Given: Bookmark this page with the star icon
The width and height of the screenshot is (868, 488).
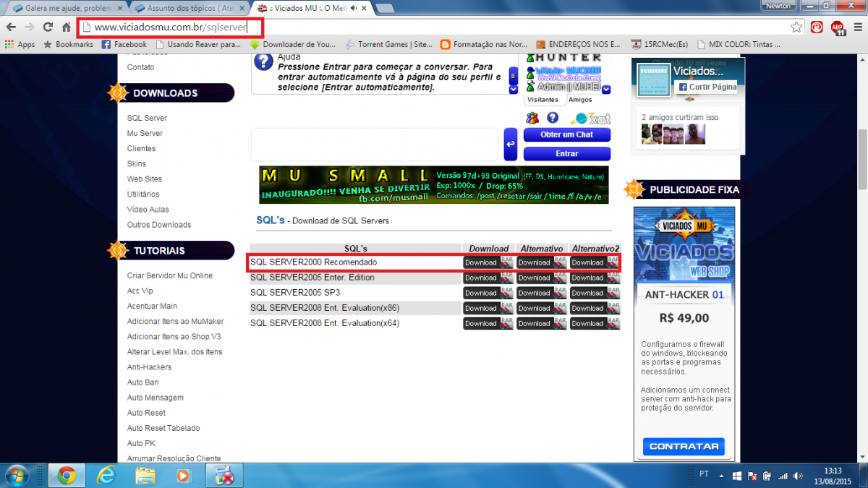Looking at the screenshot, I should [x=796, y=27].
